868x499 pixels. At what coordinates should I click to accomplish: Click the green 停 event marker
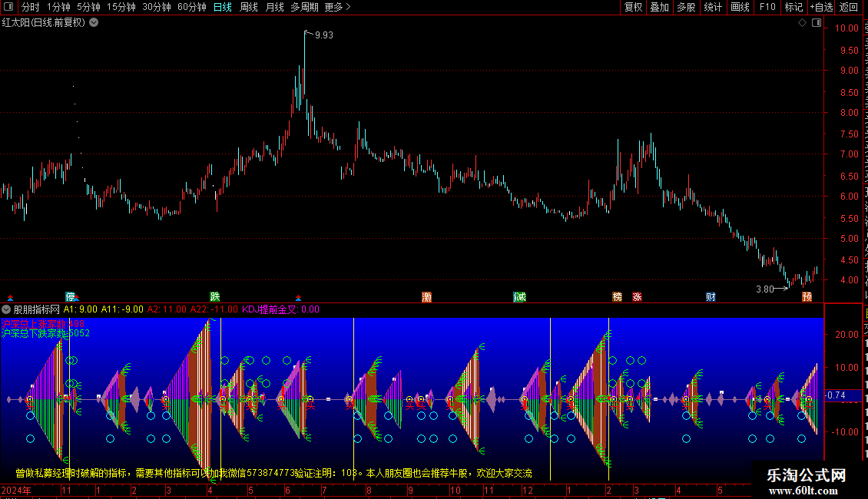point(71,296)
